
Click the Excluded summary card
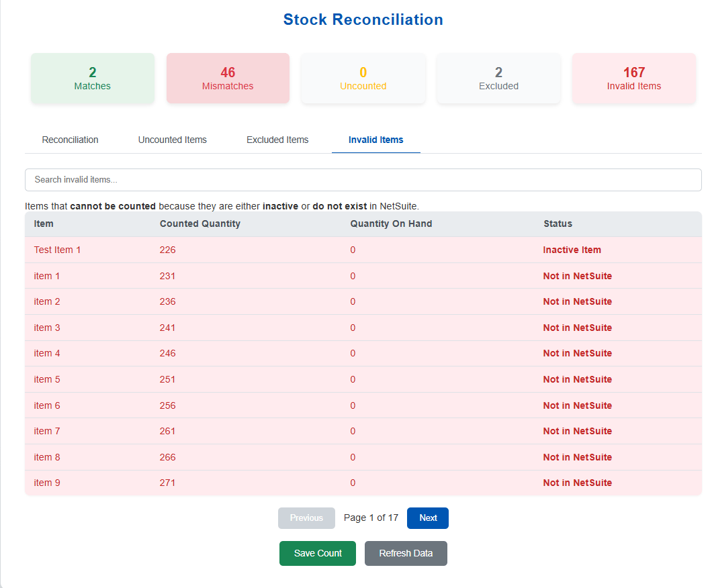coord(498,79)
